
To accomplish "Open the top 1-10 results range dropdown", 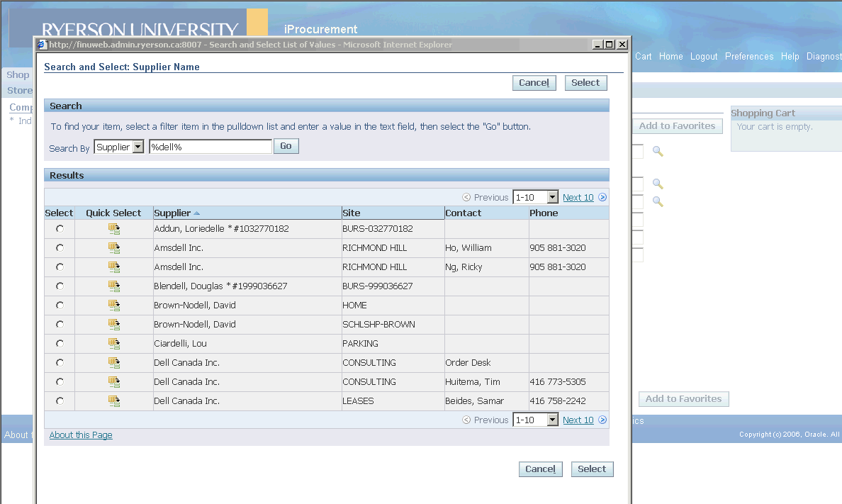I will click(x=553, y=198).
